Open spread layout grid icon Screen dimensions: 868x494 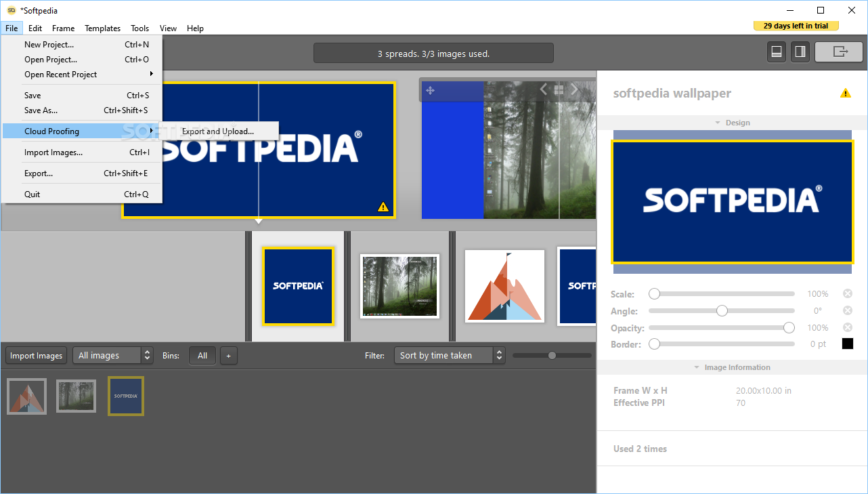[559, 89]
